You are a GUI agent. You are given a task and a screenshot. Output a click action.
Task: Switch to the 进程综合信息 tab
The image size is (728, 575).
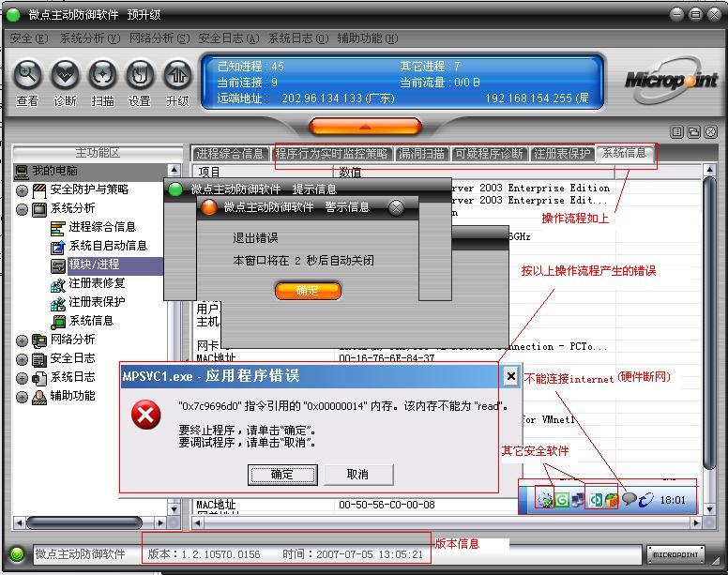click(x=230, y=154)
